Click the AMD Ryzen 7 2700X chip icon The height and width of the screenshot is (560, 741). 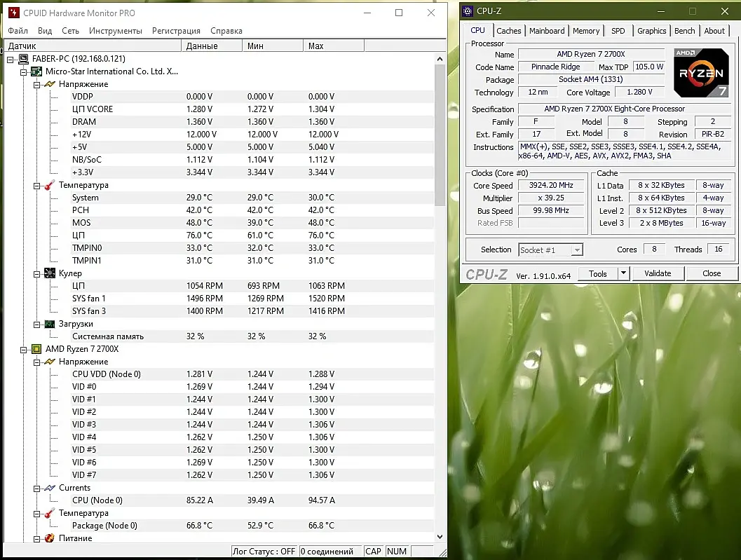click(x=36, y=349)
